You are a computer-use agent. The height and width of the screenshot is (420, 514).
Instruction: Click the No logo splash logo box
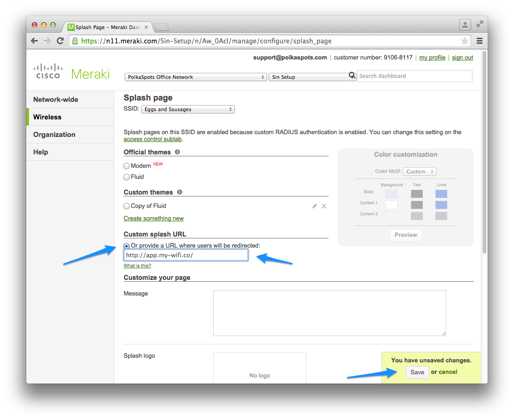point(260,368)
